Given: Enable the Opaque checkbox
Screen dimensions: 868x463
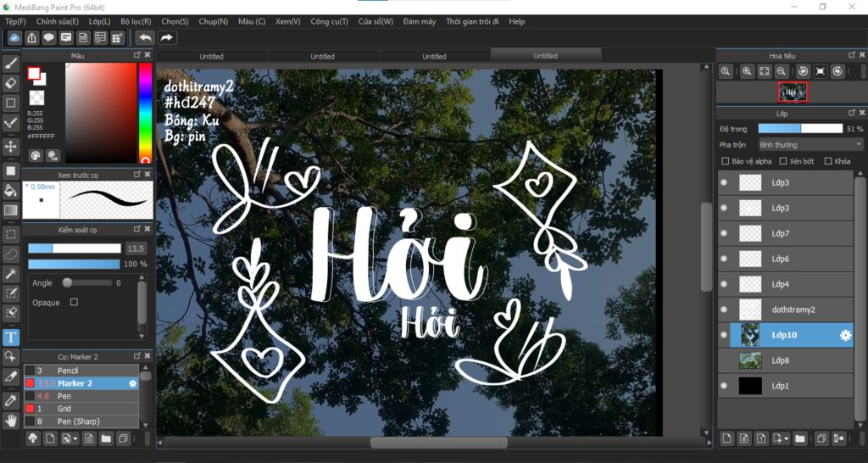Looking at the screenshot, I should click(74, 302).
